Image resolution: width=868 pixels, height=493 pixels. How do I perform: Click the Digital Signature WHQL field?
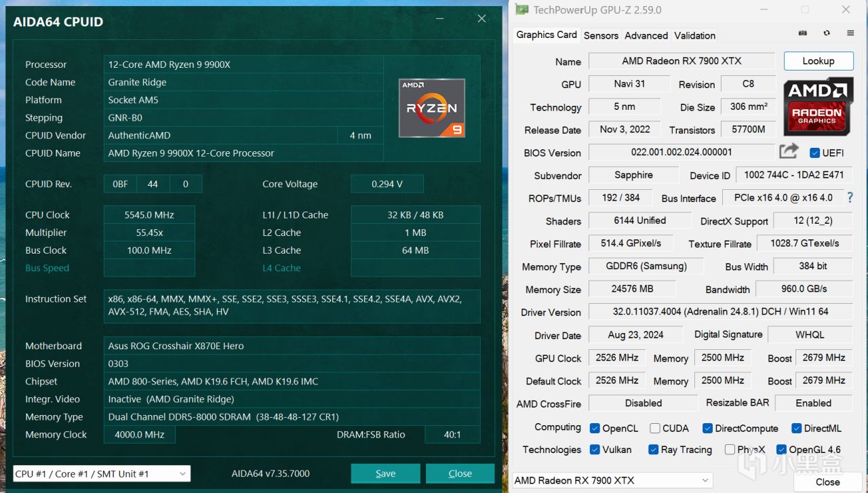point(810,334)
